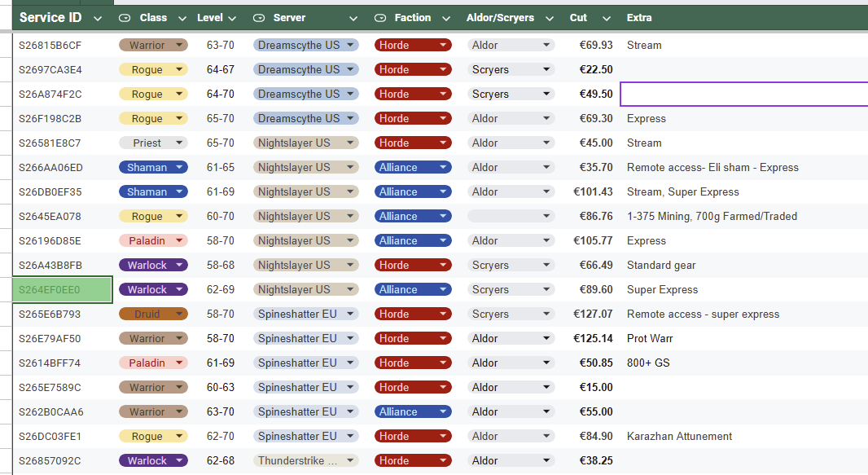Select Extra cell 'Remote access - super express'
Image resolution: width=868 pixels, height=475 pixels.
tap(744, 314)
